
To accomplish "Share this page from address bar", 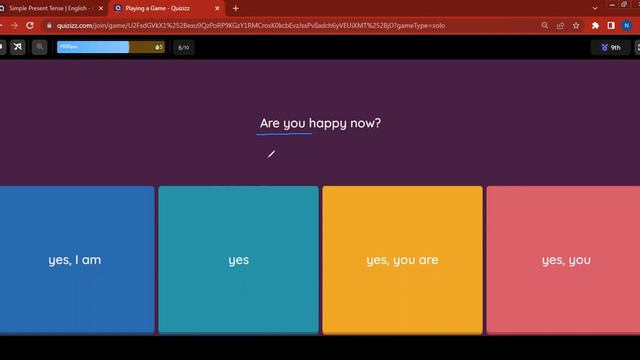I will coord(560,25).
